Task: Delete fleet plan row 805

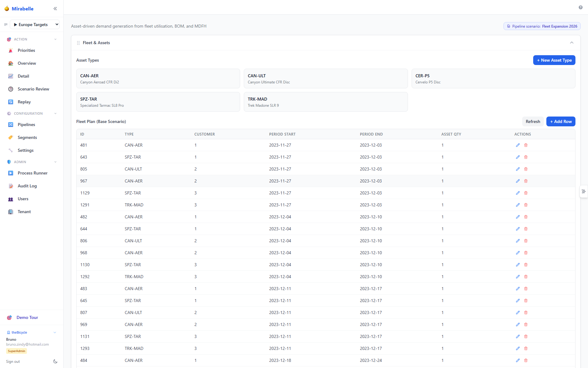Action: 526,169
